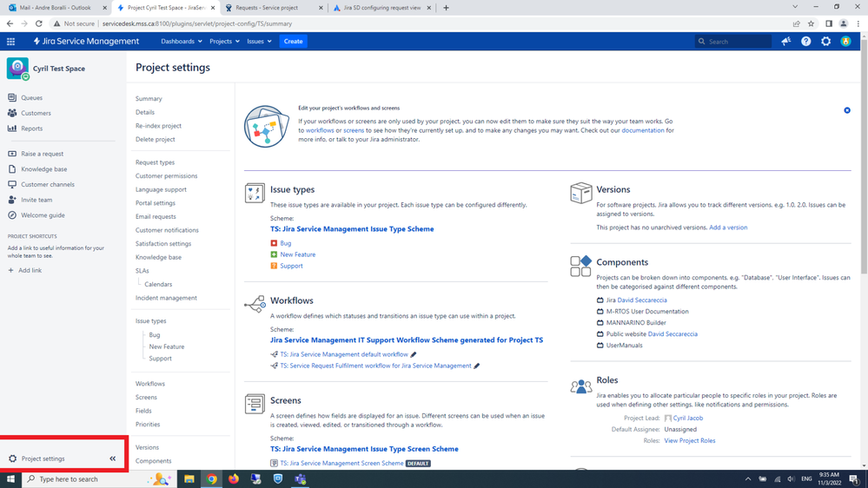This screenshot has height=488, width=868.
Task: Select Raise a request in sidebar
Action: tap(42, 154)
